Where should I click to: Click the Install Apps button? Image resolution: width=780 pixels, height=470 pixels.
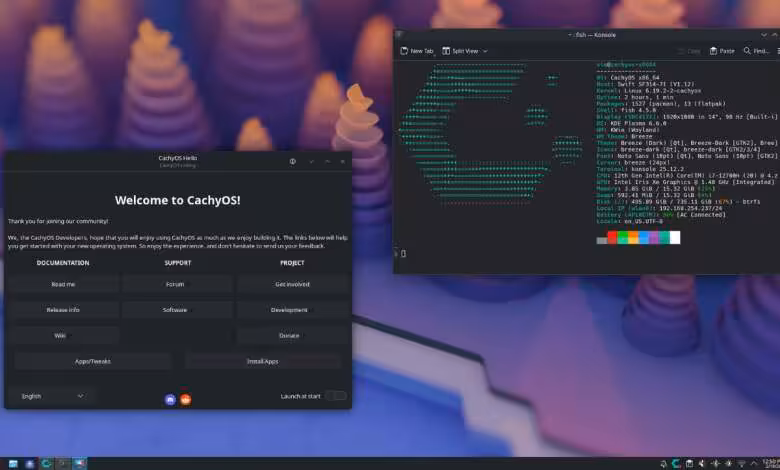263,361
